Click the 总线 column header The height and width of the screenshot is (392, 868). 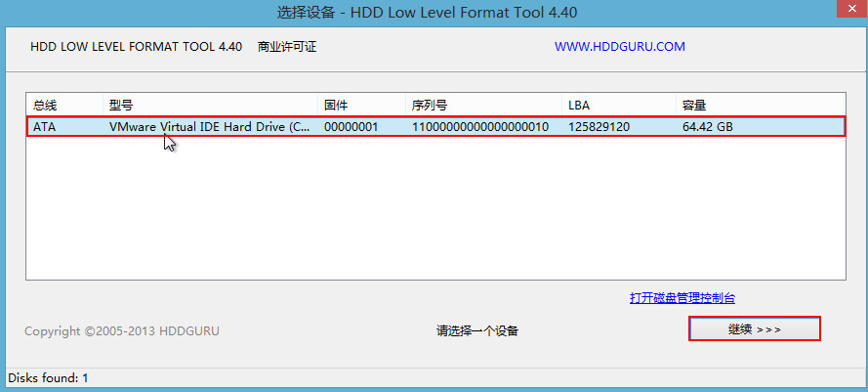coord(64,105)
